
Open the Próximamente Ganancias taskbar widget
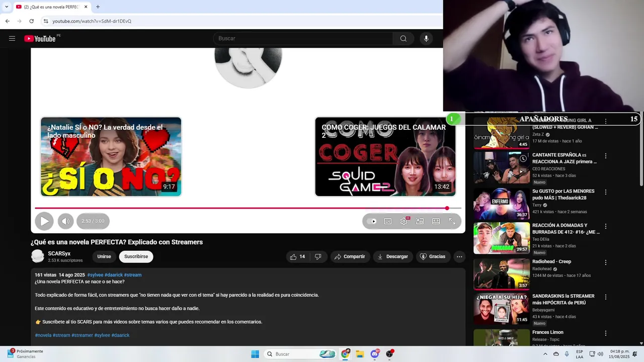[25, 354]
